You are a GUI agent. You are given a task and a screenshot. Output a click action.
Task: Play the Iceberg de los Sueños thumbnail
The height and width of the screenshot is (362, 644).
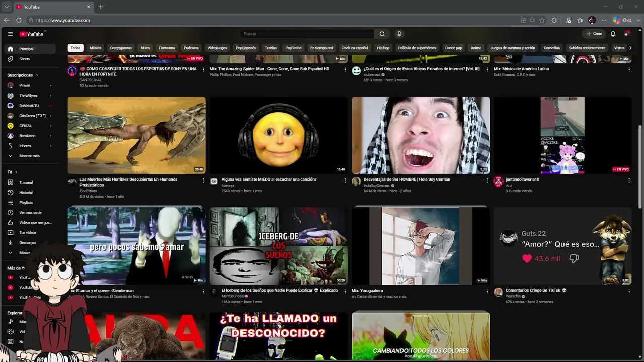[x=279, y=246]
